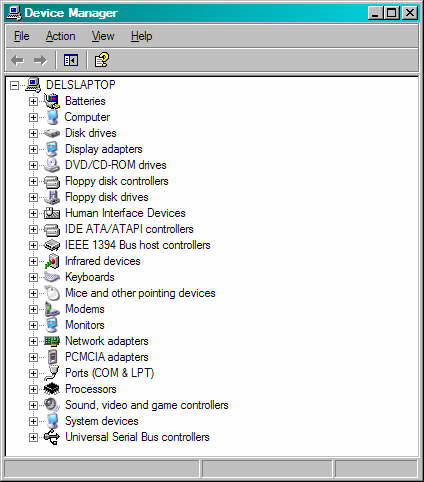Select the Processors chip icon

pos(52,389)
